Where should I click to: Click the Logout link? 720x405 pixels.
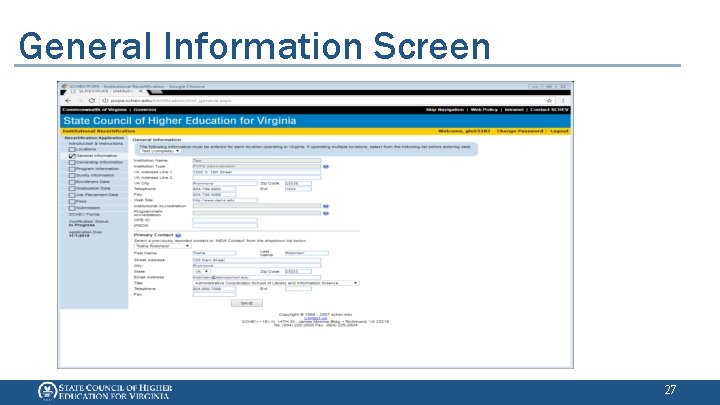(559, 131)
